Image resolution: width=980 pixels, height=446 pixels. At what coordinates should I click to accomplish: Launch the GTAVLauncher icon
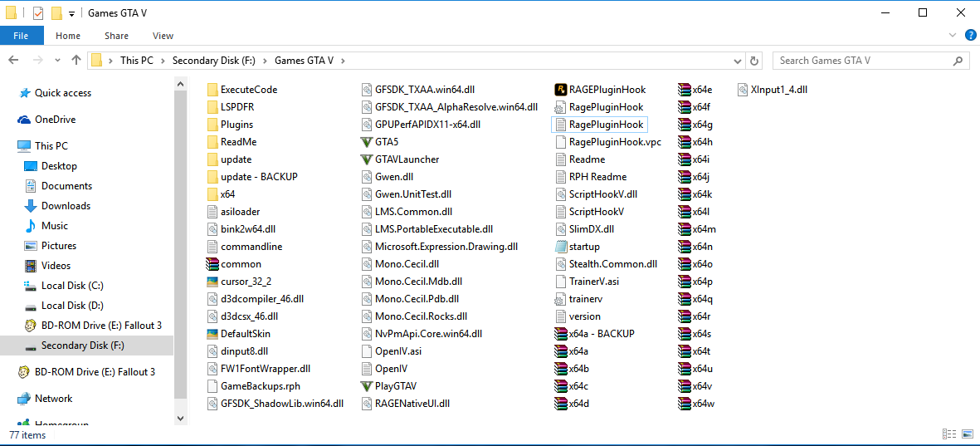pos(367,159)
